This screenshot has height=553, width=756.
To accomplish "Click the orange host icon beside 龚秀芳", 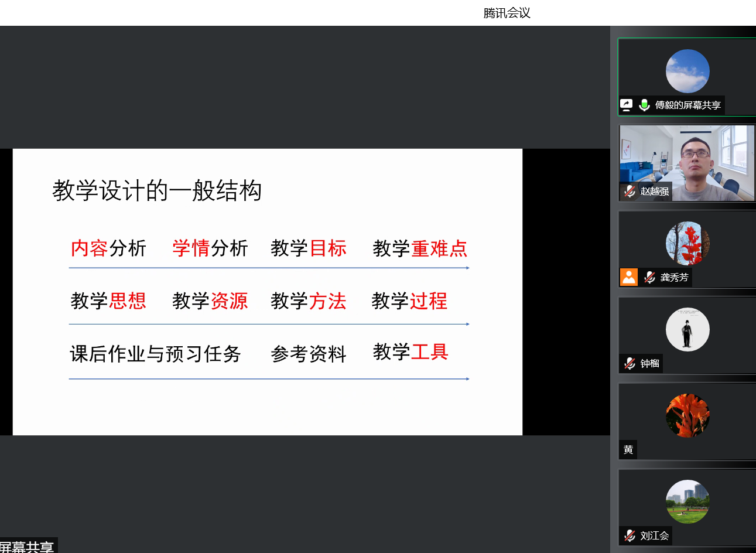I will click(629, 277).
